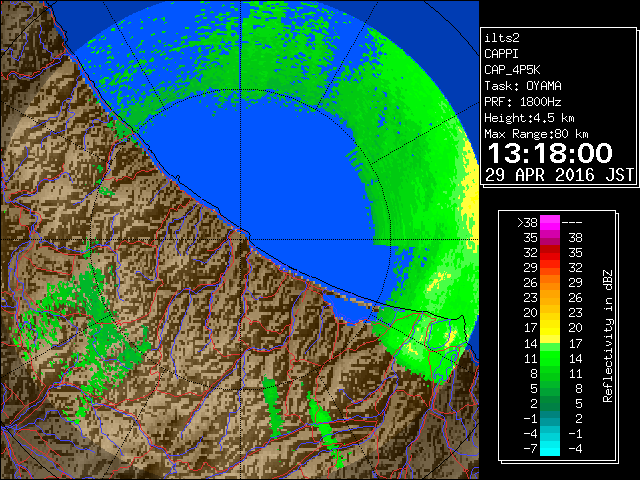Screen dimensions: 640x480
Task: Click the '29 APR 2016 JST' date
Action: 560,175
